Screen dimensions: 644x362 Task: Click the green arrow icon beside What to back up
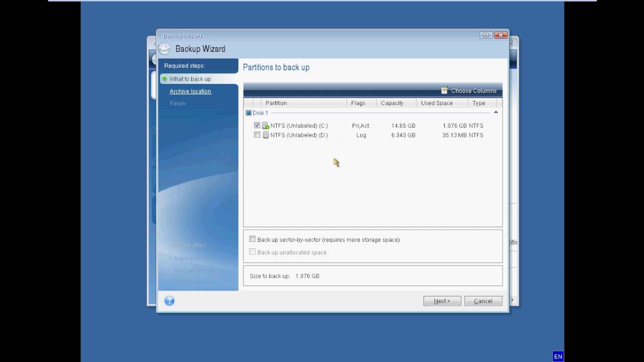(164, 78)
